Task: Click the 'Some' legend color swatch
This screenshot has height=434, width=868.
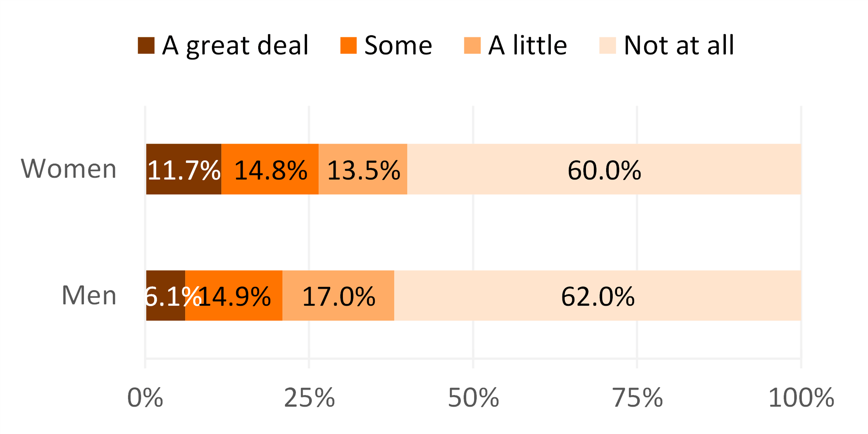Action: click(348, 46)
